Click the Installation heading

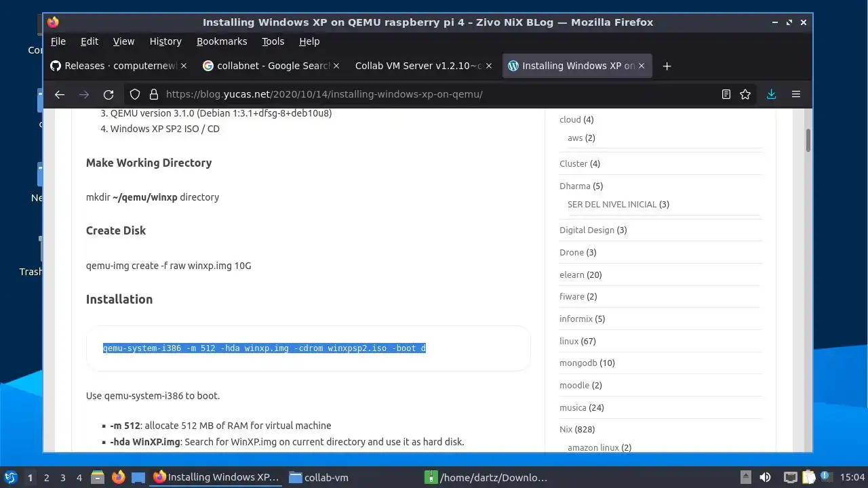(x=119, y=299)
